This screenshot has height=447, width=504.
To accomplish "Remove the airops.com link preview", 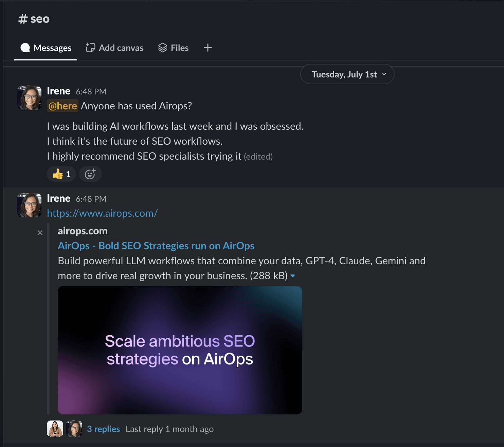I will click(40, 233).
